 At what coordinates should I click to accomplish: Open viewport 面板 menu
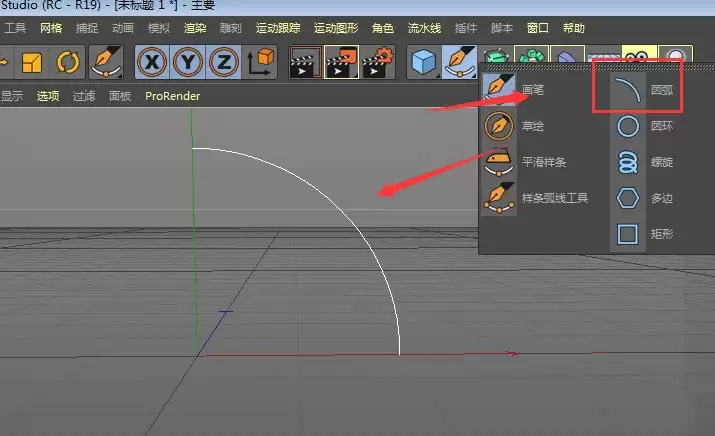coord(120,96)
